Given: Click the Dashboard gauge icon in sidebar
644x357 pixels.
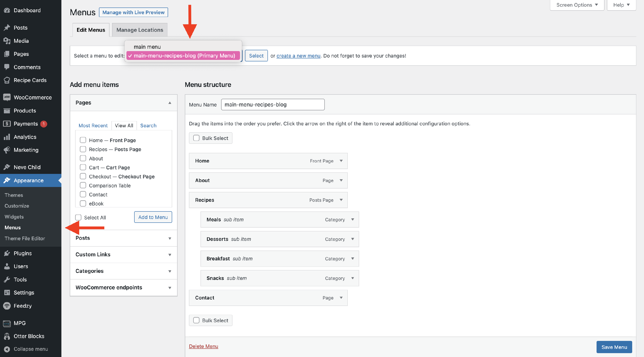Looking at the screenshot, I should (x=7, y=10).
